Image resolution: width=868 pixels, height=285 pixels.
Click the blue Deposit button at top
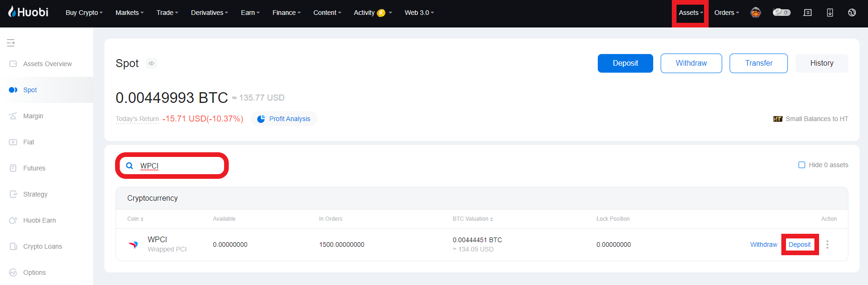[625, 63]
